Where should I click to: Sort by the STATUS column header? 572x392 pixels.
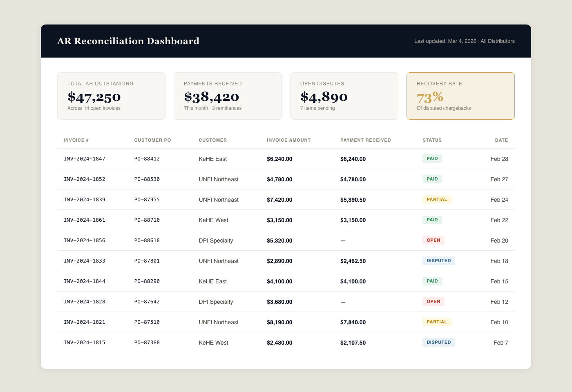click(x=432, y=140)
